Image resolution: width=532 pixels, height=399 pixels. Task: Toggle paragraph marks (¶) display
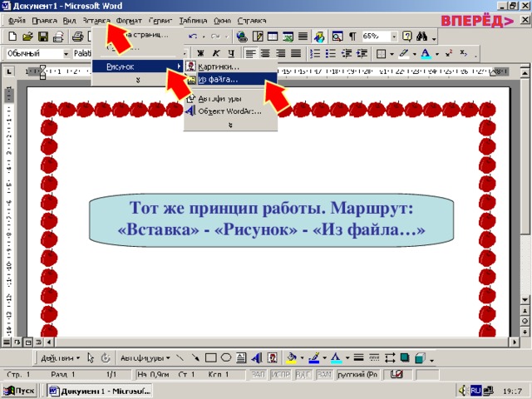[352, 36]
